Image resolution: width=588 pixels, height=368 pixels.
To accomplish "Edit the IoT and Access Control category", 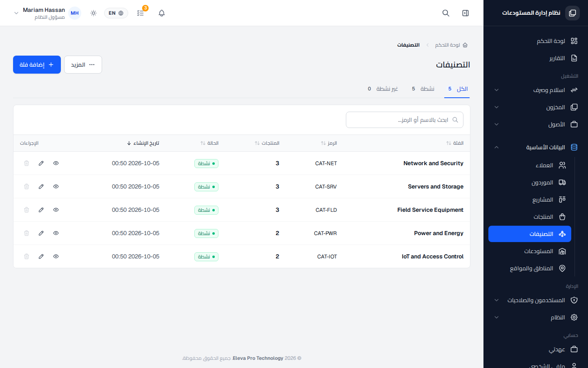I will coord(41,256).
